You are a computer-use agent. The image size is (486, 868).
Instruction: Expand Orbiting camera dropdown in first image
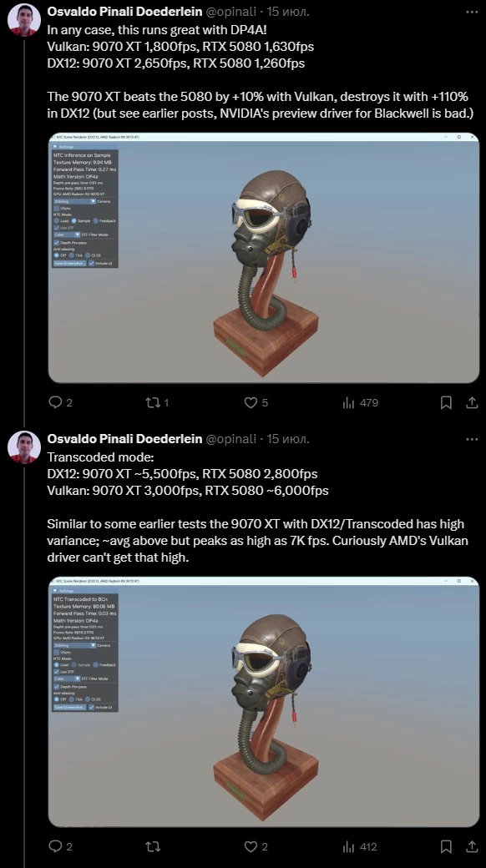pyautogui.click(x=75, y=201)
